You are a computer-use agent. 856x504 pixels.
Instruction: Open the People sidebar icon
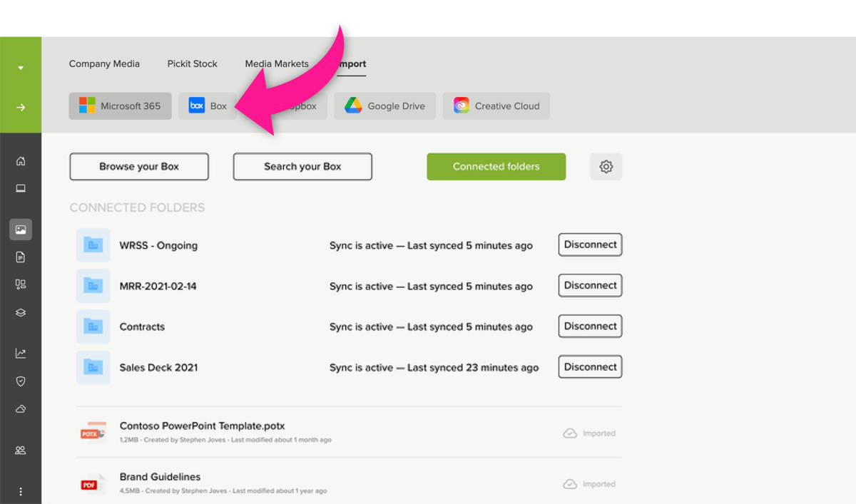click(21, 450)
